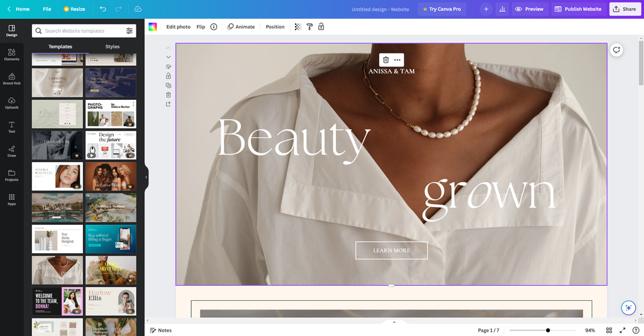This screenshot has height=336, width=644.
Task: Open the insights chart icon
Action: coord(502,9)
